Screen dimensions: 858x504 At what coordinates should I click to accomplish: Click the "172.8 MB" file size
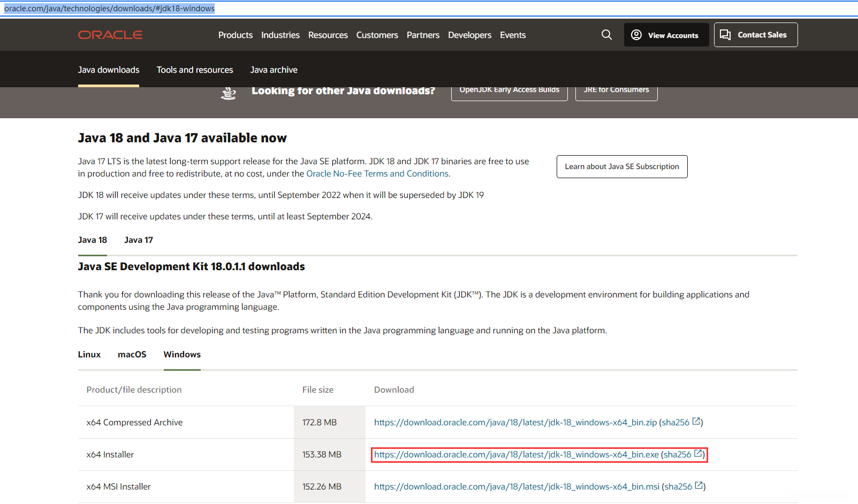320,422
